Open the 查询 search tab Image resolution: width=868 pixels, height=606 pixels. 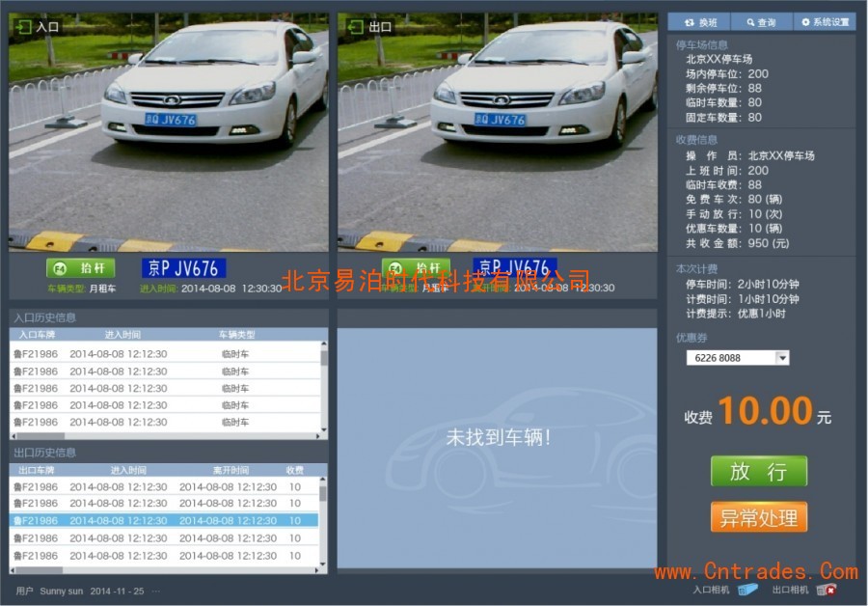[x=761, y=22]
